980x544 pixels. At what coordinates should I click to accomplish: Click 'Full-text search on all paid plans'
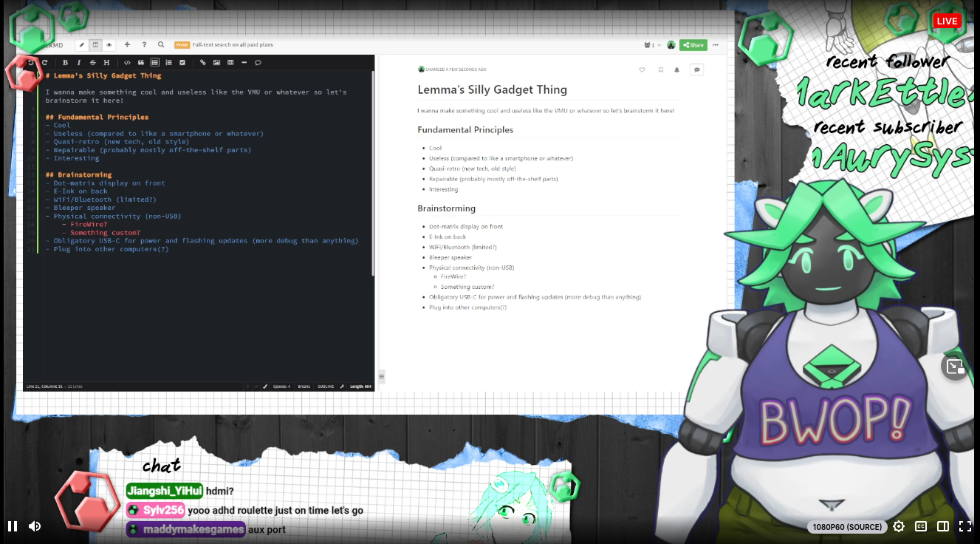[x=233, y=45]
